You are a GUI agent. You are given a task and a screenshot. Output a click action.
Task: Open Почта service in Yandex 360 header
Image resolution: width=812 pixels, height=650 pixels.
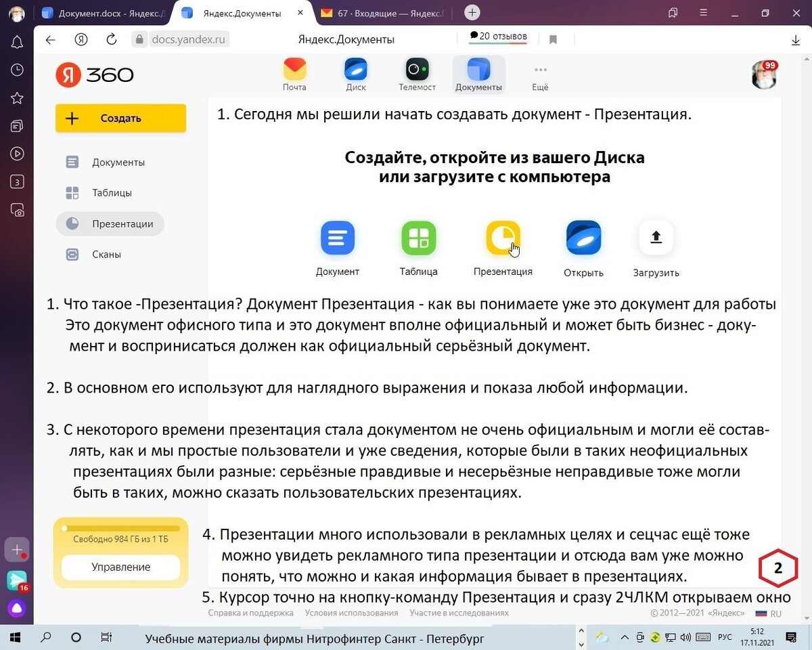point(294,74)
